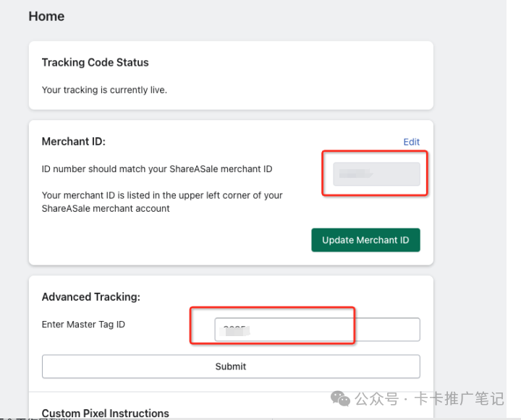Click empty space right of 'Advanced Tracking:' heading
521x420 pixels.
pos(289,296)
